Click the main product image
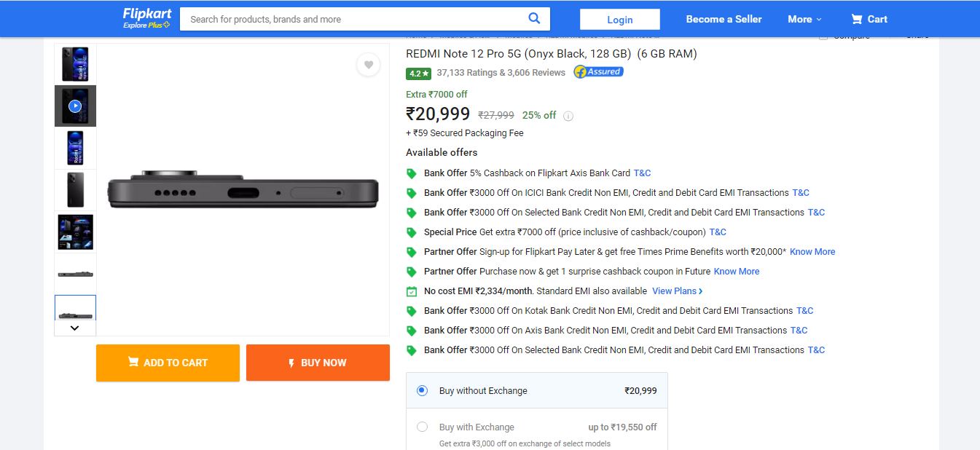The width and height of the screenshot is (980, 450). coord(243,189)
